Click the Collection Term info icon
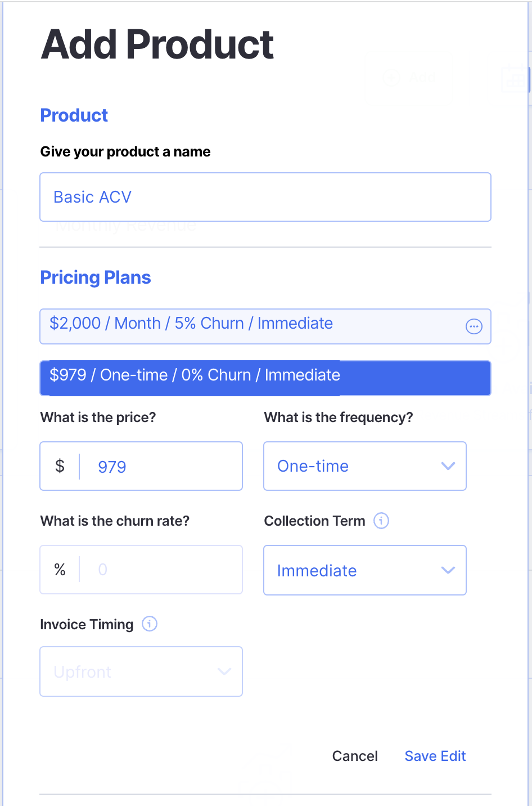Screen dimensions: 532x806 [381, 521]
